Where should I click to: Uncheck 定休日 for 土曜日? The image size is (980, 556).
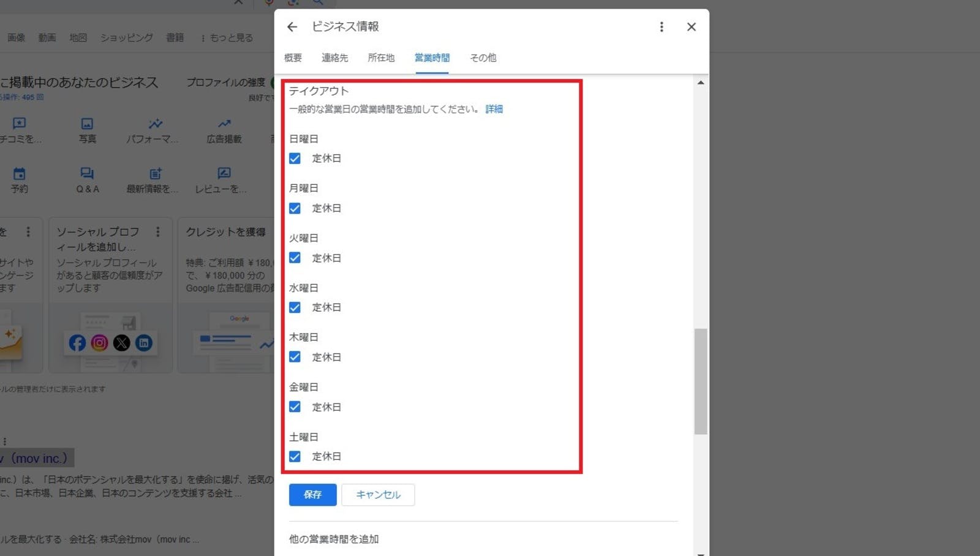pos(295,456)
